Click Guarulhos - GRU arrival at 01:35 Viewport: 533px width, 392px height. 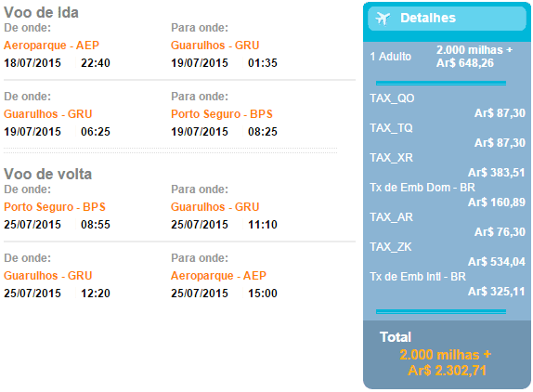tap(214, 46)
